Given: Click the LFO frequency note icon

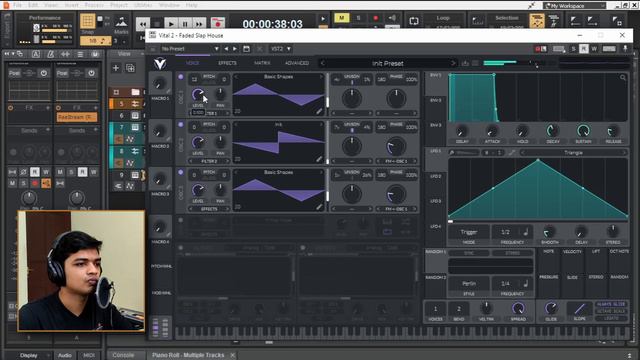Looking at the screenshot, I should tap(526, 232).
